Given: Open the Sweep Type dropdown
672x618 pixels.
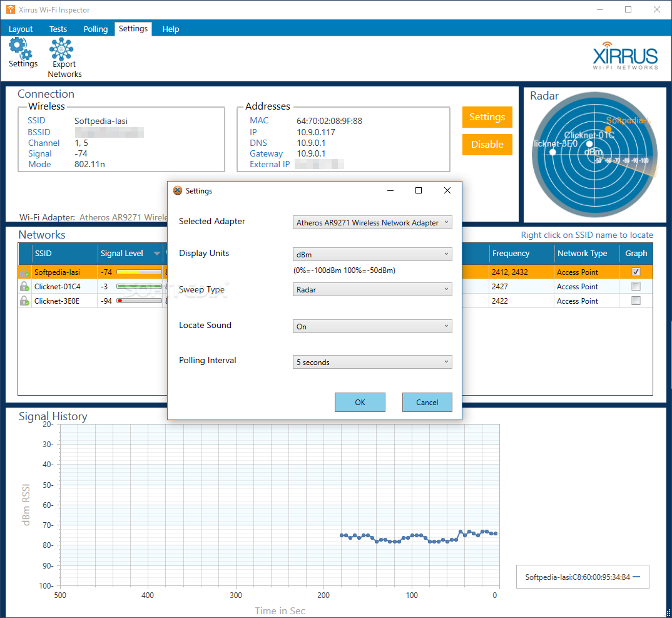Looking at the screenshot, I should tap(372, 289).
